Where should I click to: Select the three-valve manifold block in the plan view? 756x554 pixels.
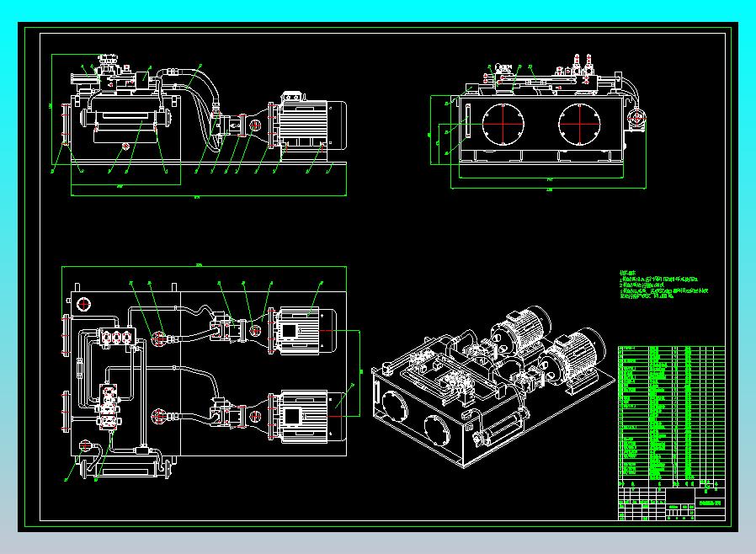point(116,337)
